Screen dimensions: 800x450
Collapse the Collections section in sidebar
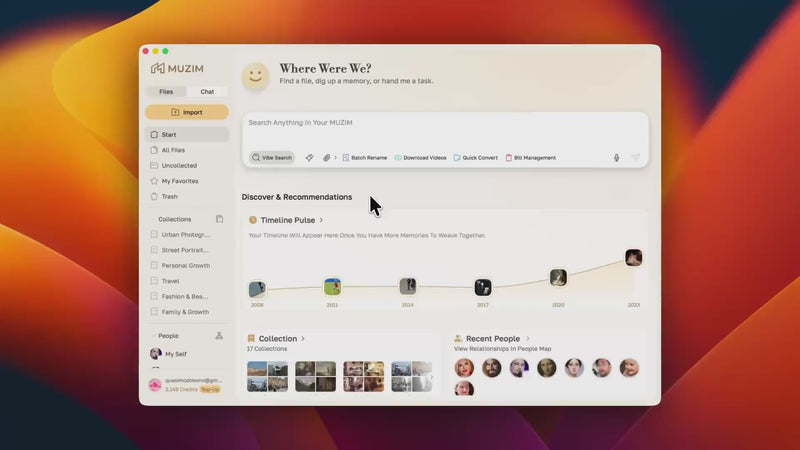click(153, 219)
